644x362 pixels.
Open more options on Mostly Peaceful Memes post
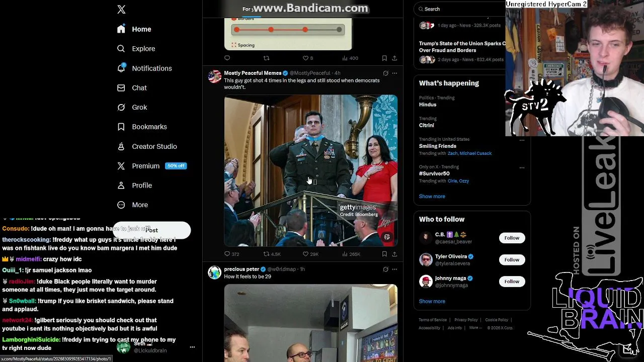pos(394,73)
